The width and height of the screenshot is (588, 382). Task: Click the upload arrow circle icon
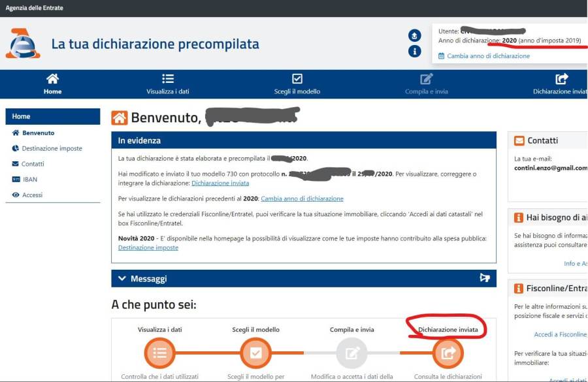click(x=414, y=36)
